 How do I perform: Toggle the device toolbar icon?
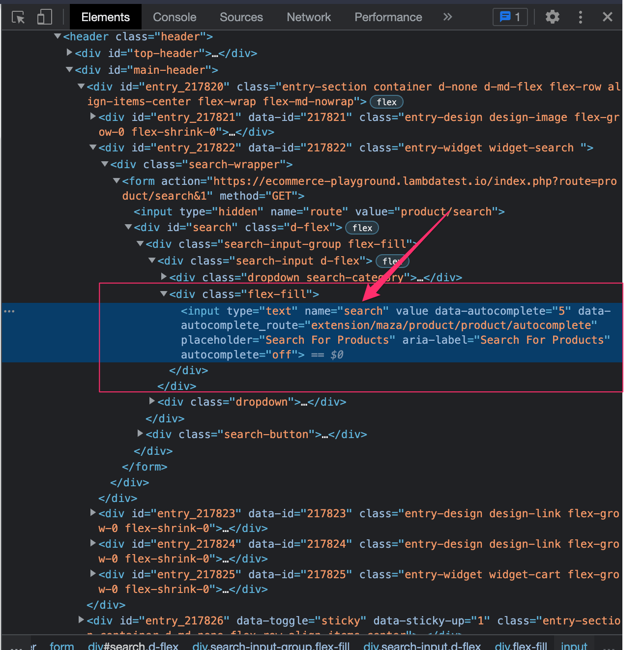[44, 17]
